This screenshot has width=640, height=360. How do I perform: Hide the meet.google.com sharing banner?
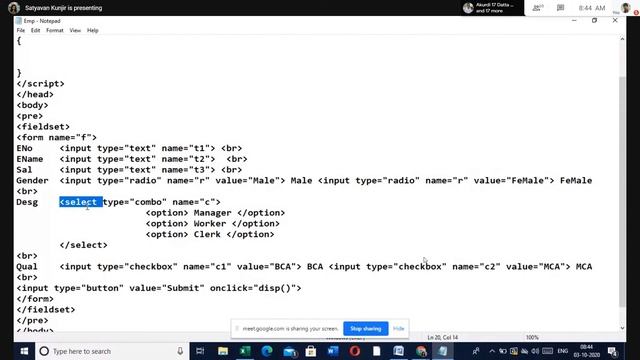[x=399, y=329]
